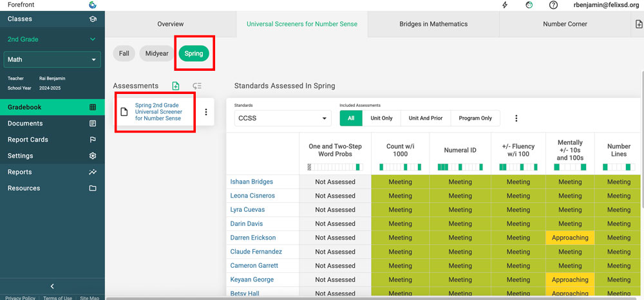Click Darren Erickson's yellow Approaching cell
This screenshot has height=300, width=644.
click(570, 238)
